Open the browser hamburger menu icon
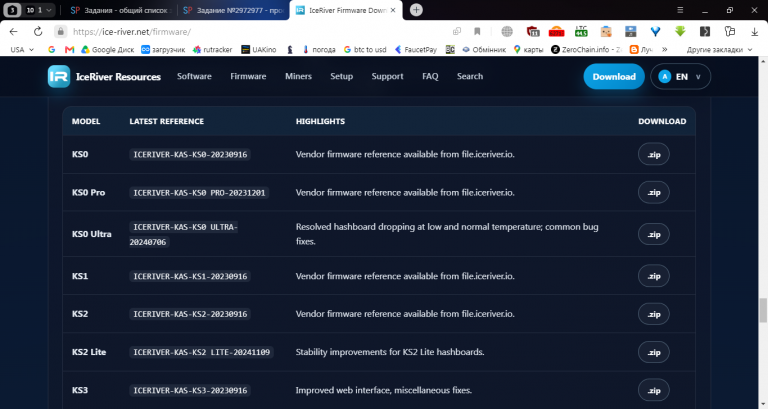Viewport: 768px width, 409px height. click(680, 10)
